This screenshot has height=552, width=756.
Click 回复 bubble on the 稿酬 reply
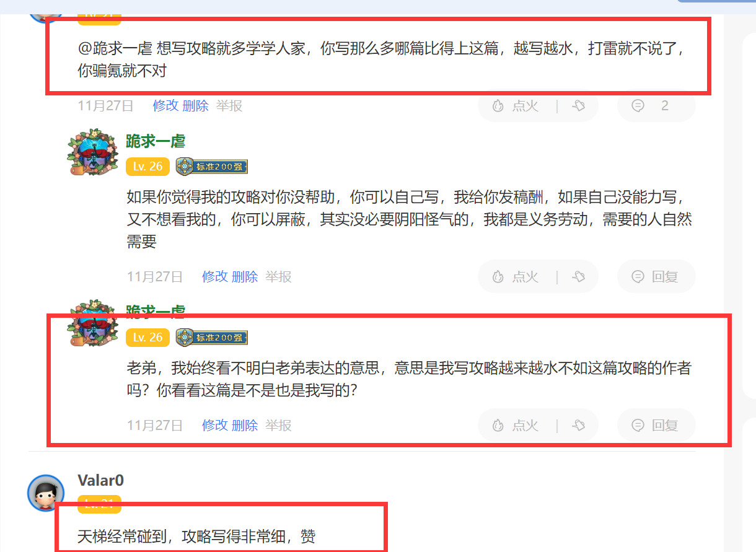656,277
